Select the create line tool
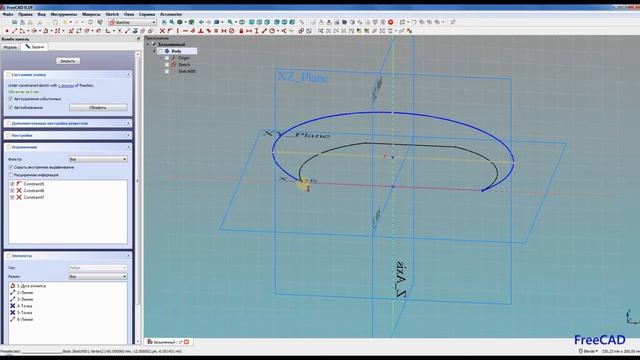Screen dimensions: 640x360 tap(14, 31)
